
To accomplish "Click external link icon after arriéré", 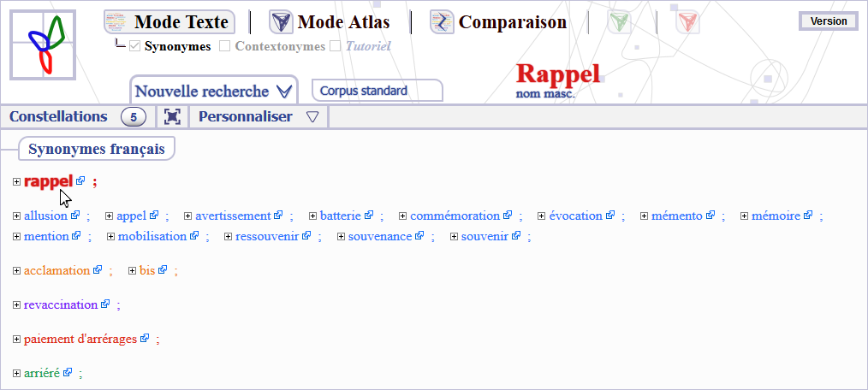I will click(67, 372).
